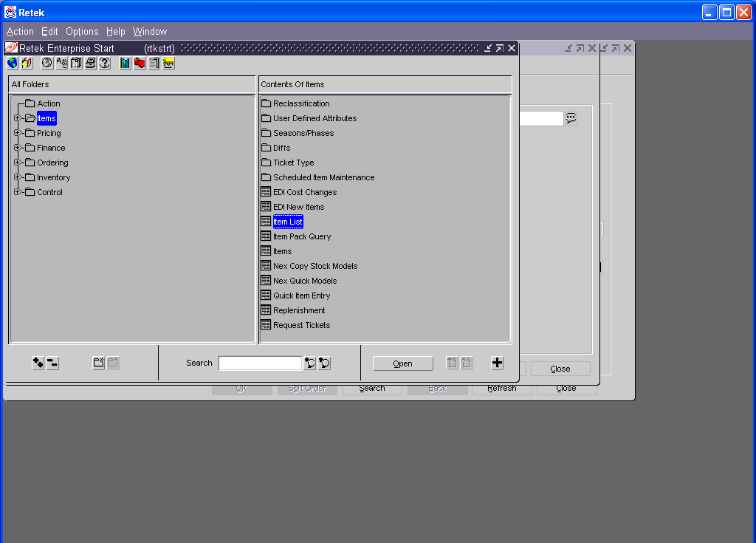
Task: Select the Pricing folder label
Action: [49, 133]
